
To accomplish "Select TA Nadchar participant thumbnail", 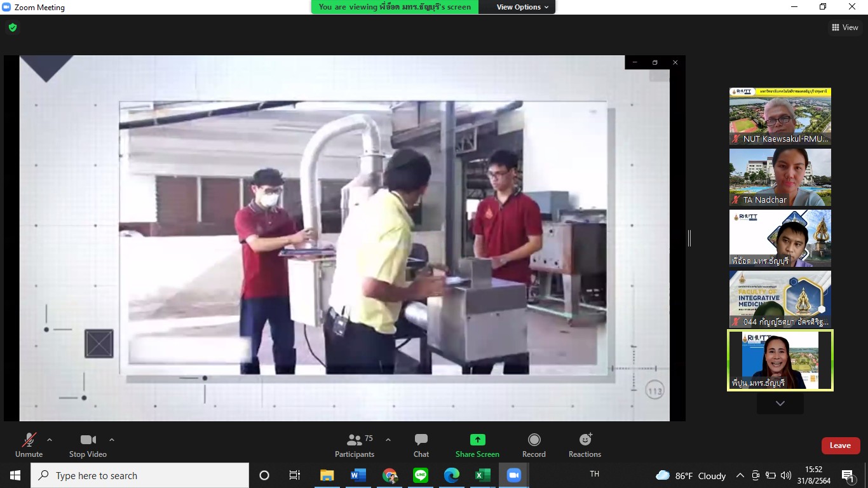I will coord(780,177).
